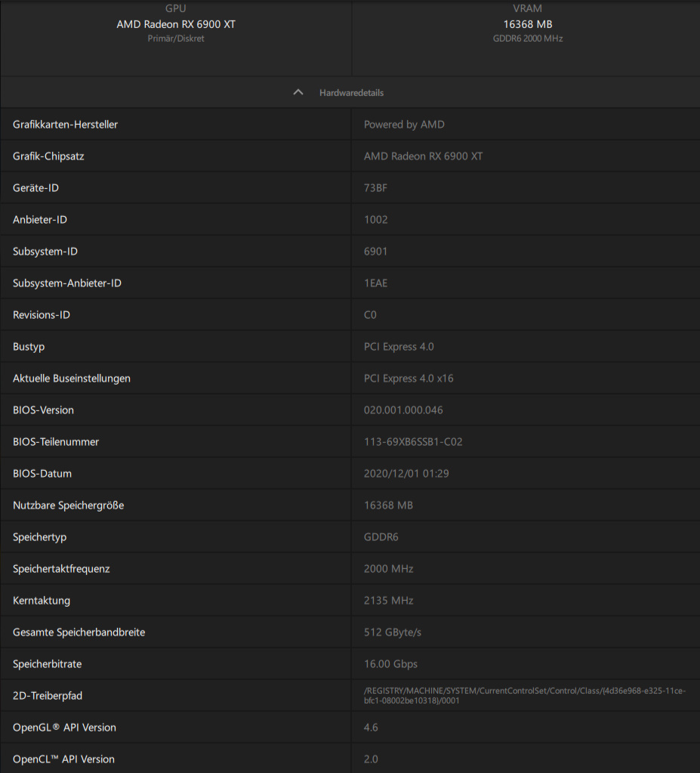Select the Subsystem-Anbieter-ID label

pyautogui.click(x=67, y=283)
